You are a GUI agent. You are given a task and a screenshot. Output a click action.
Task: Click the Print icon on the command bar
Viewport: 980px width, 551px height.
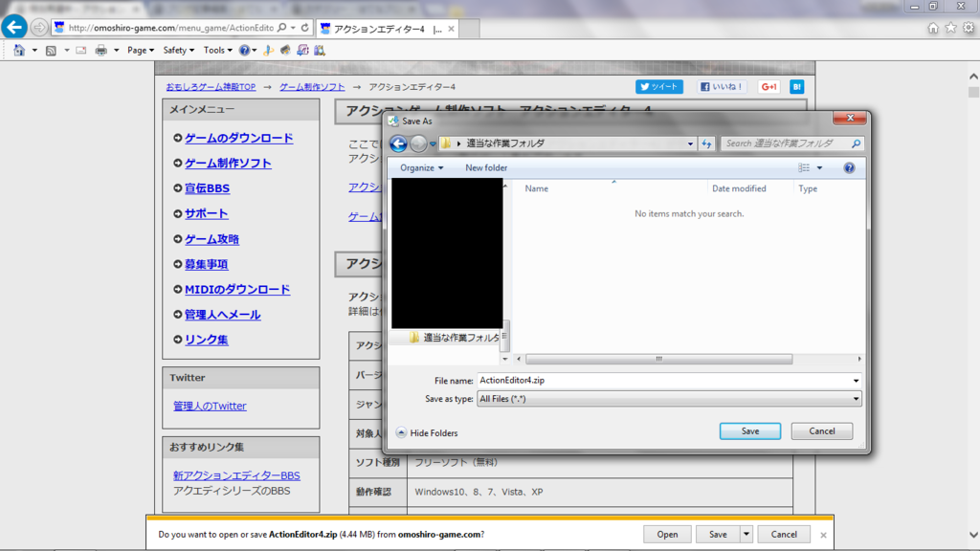point(101,50)
